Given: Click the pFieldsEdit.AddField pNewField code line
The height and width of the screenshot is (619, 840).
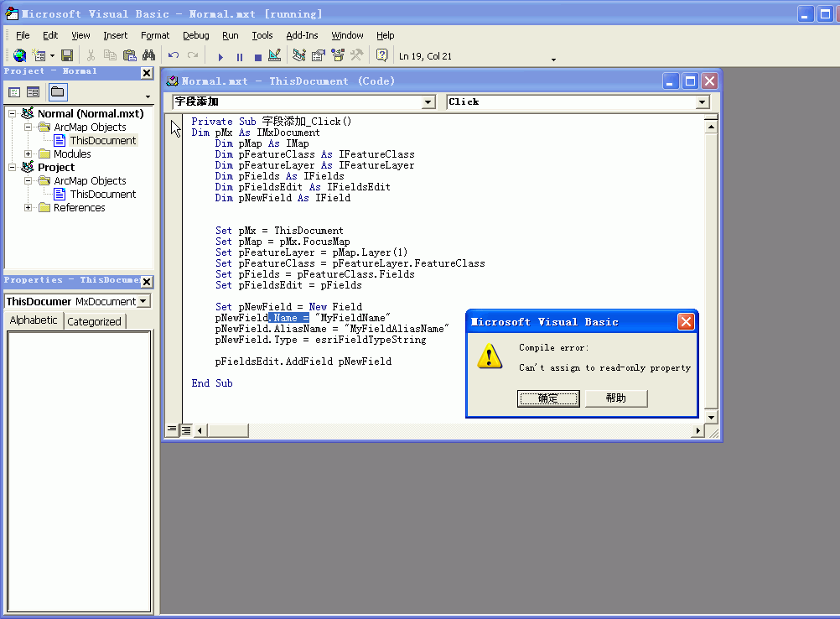Looking at the screenshot, I should (303, 362).
